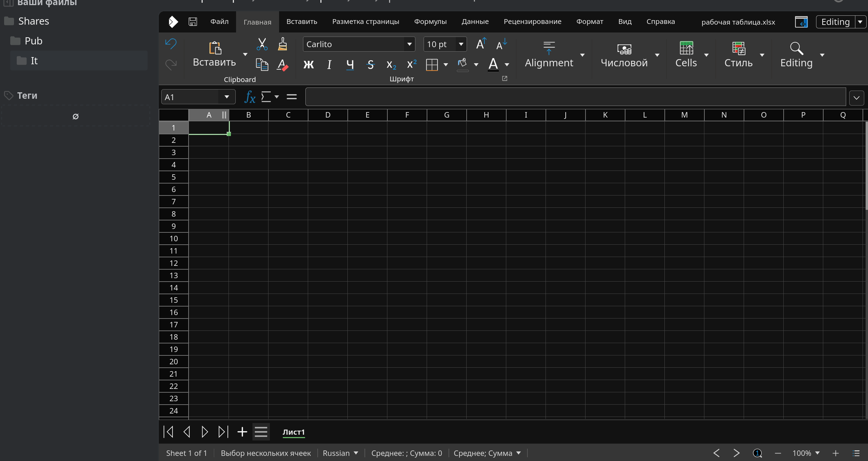Decrease font size icon
Image resolution: width=868 pixels, height=461 pixels.
501,44
